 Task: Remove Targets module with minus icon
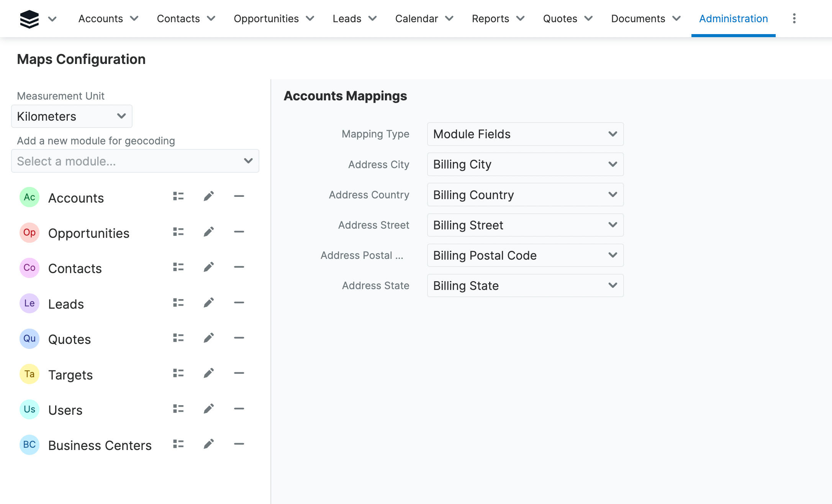[x=239, y=373]
